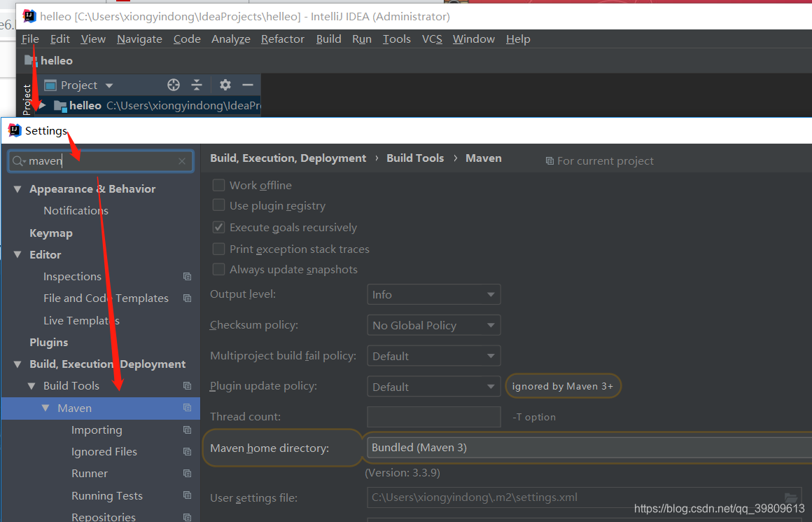Select Running Tests under Maven
This screenshot has width=812, height=522.
click(106, 495)
